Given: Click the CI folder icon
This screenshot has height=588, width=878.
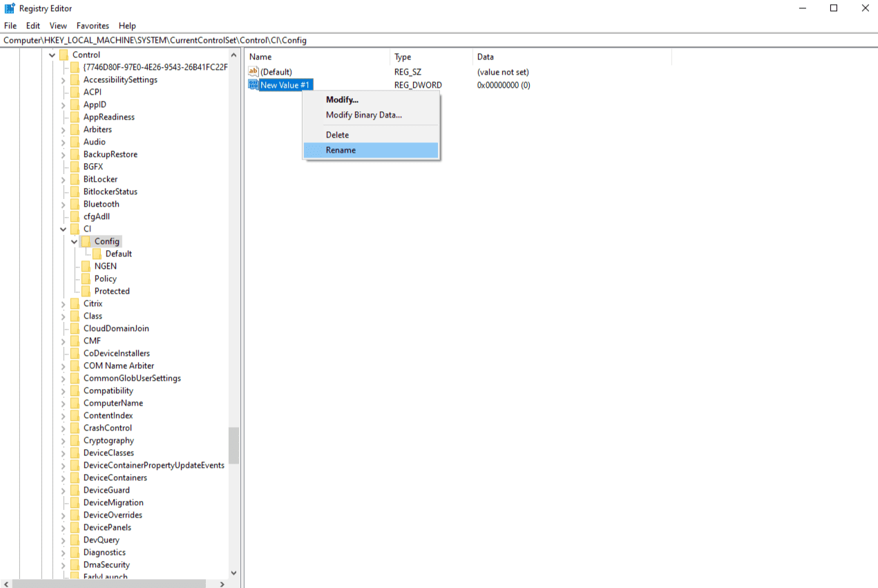Looking at the screenshot, I should point(75,229).
